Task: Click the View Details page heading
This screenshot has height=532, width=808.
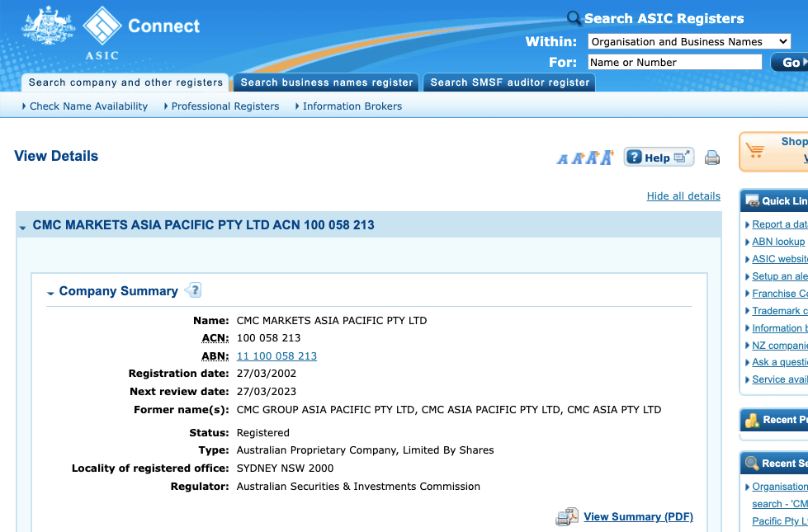Action: point(56,156)
